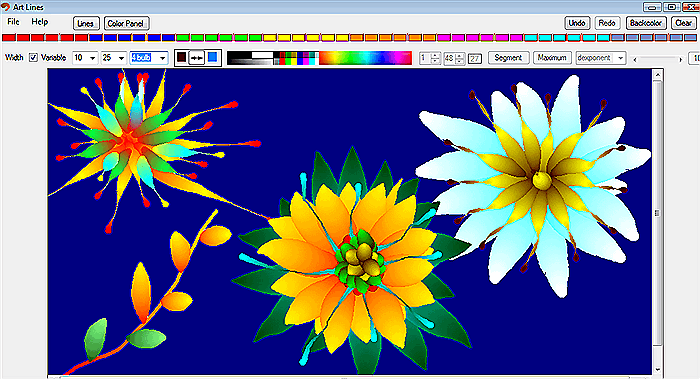Swap colors with the double-arrow icon
The height and width of the screenshot is (379, 700).
(196, 58)
